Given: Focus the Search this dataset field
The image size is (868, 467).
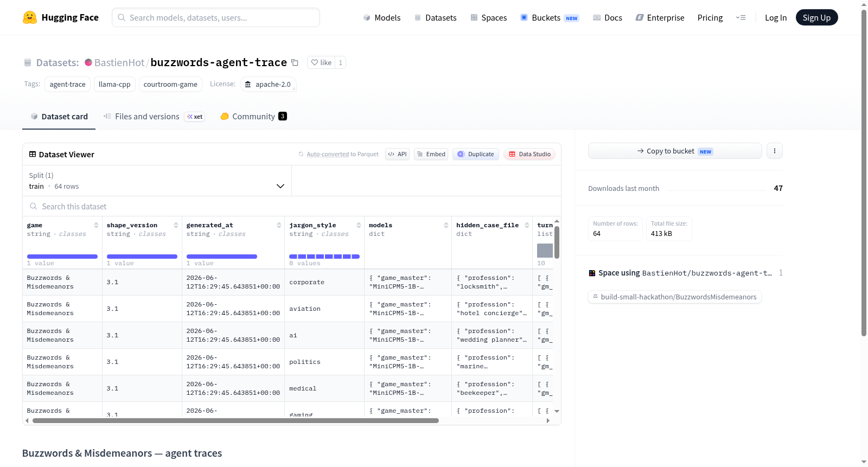Looking at the screenshot, I should (292, 206).
